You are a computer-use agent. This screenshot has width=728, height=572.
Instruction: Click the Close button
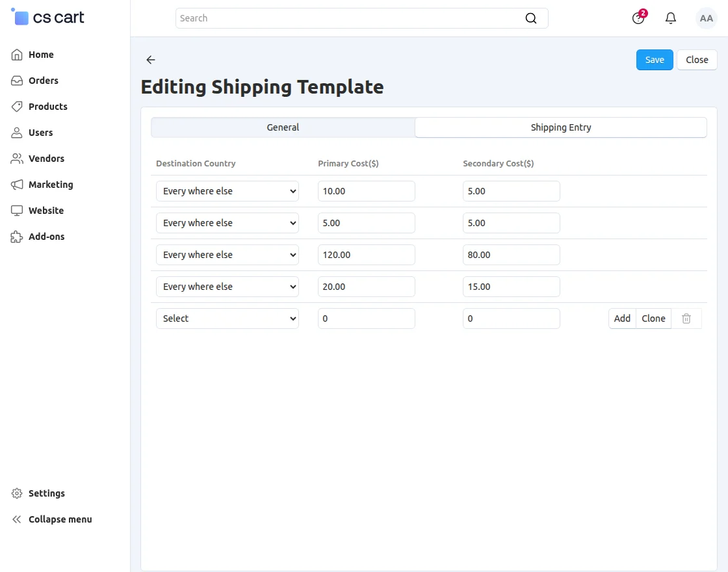click(x=697, y=60)
